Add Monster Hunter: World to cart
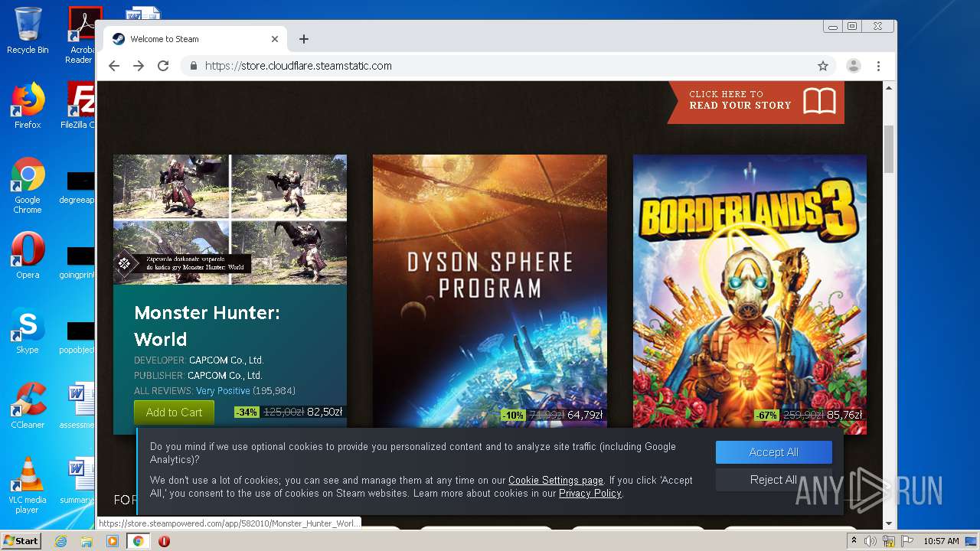Viewport: 980px width, 551px height. [174, 412]
